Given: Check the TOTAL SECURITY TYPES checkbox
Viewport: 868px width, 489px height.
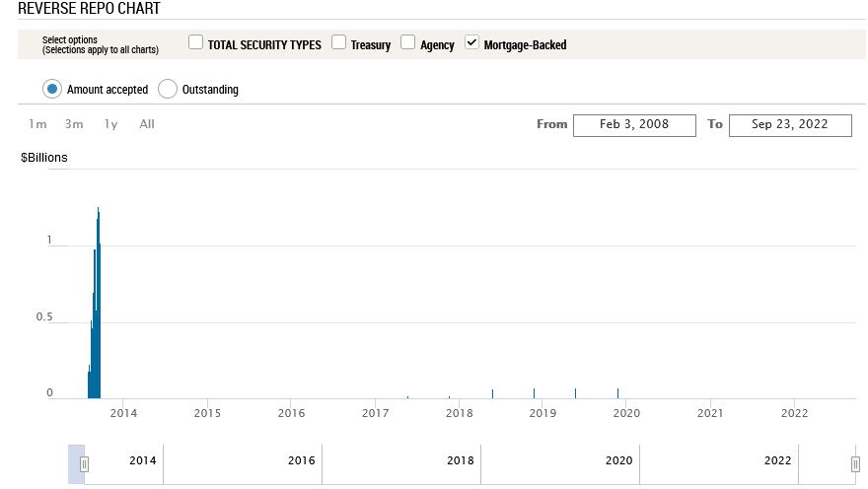Looking at the screenshot, I should pyautogui.click(x=195, y=42).
